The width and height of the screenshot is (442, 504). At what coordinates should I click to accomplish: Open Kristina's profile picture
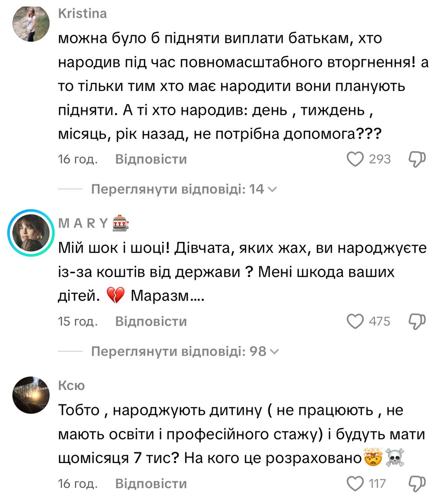click(x=31, y=24)
